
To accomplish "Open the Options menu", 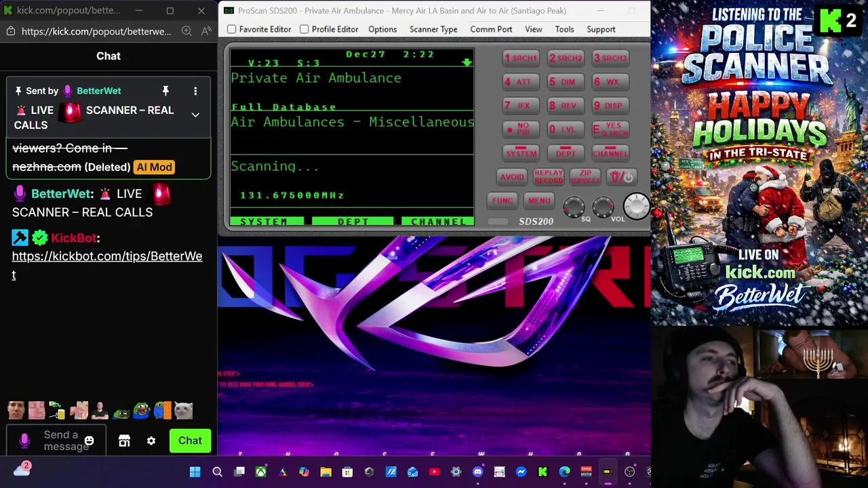I will 382,29.
